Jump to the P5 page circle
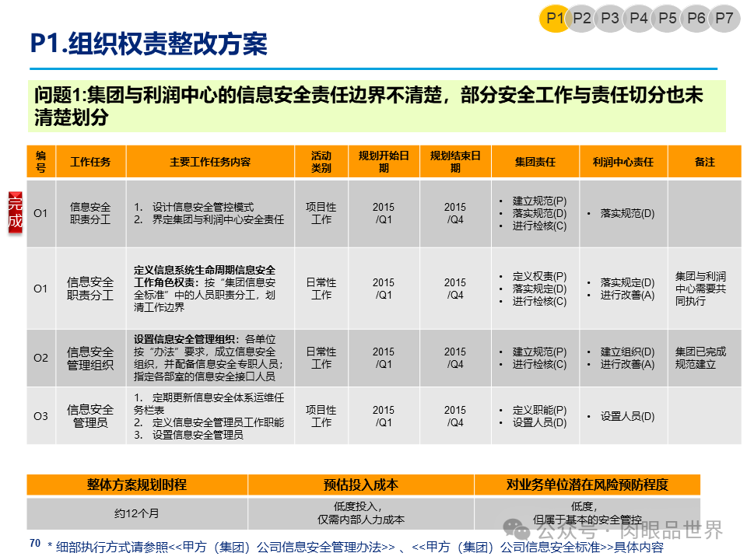The image size is (747, 560). pos(667,19)
